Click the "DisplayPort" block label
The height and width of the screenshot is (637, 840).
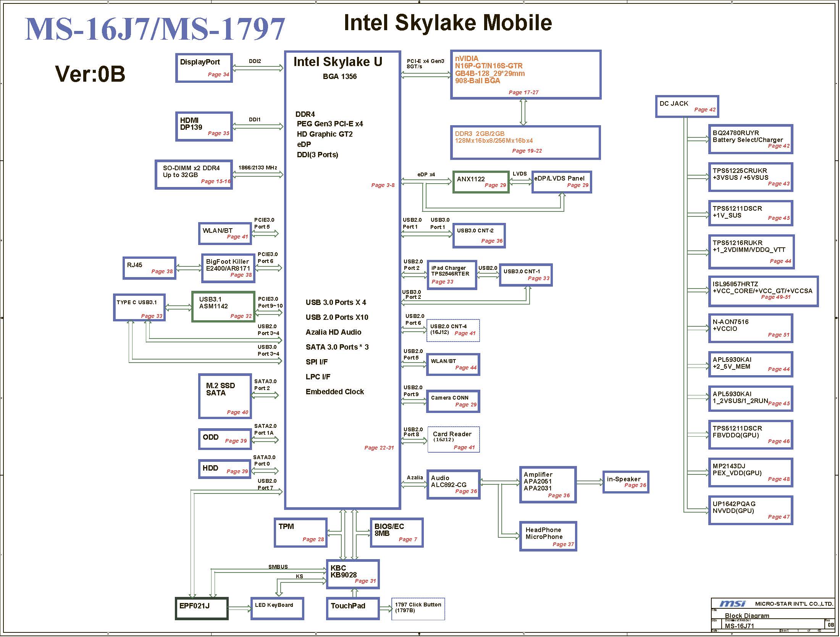click(x=200, y=62)
